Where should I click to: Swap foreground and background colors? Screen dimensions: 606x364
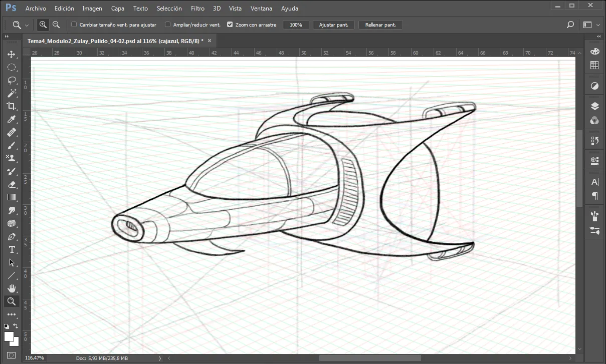pos(16,326)
